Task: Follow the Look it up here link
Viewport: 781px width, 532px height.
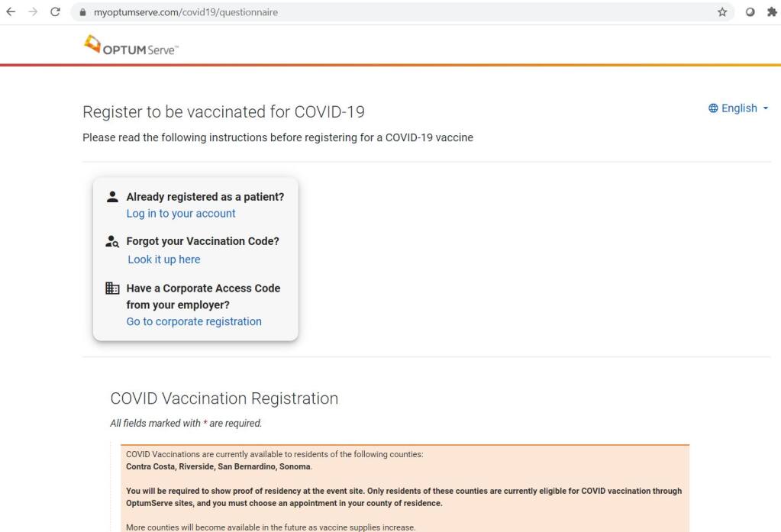Action: click(x=164, y=260)
